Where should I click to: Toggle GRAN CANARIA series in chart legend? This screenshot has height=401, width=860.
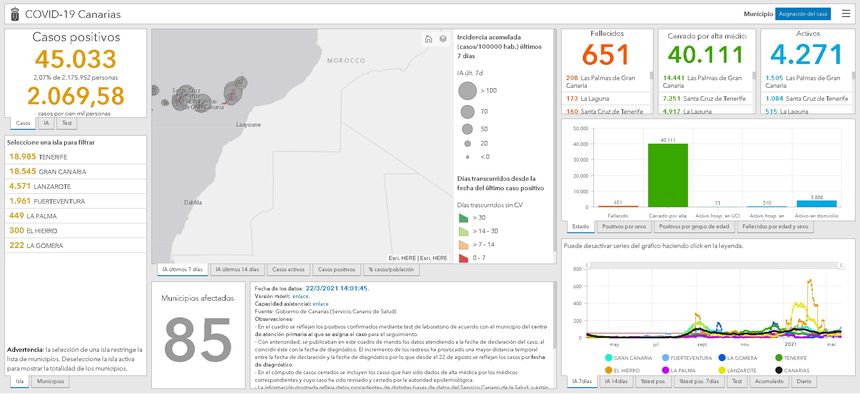(x=626, y=357)
